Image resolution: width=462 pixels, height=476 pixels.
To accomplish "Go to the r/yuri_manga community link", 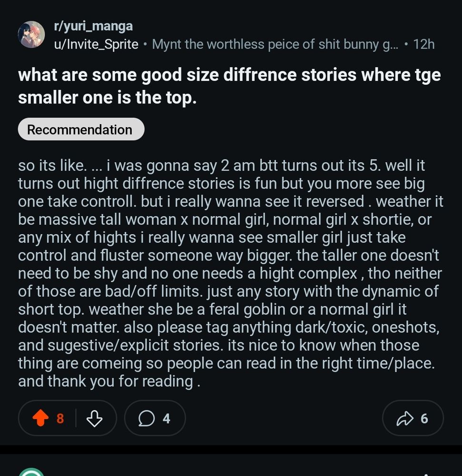I will pyautogui.click(x=93, y=26).
